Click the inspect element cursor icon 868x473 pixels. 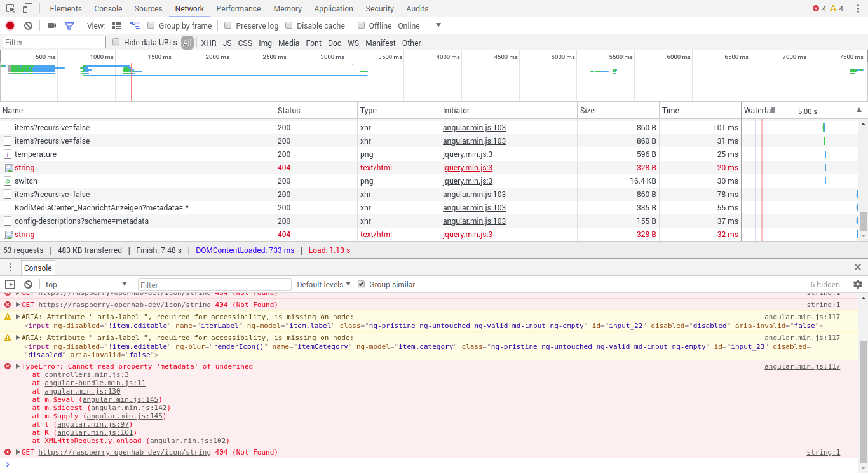9,8
